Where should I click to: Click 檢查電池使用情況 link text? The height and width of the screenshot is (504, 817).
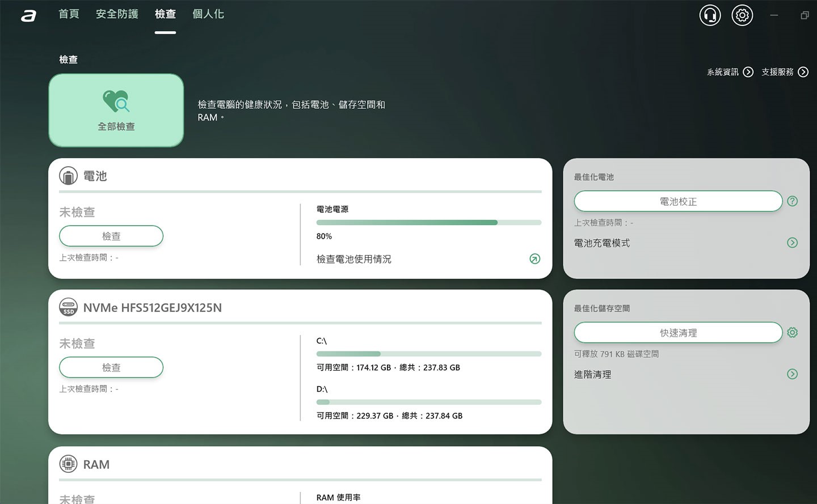click(354, 259)
